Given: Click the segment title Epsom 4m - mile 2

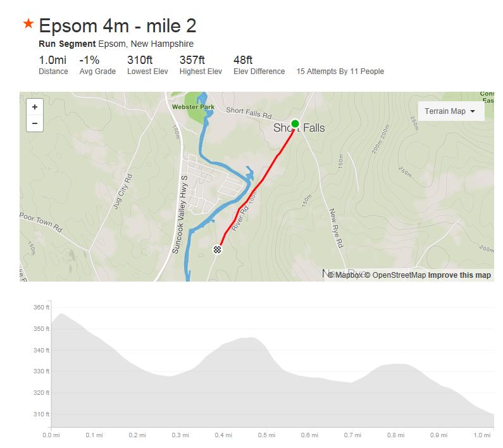Looking at the screenshot, I should click(117, 26).
